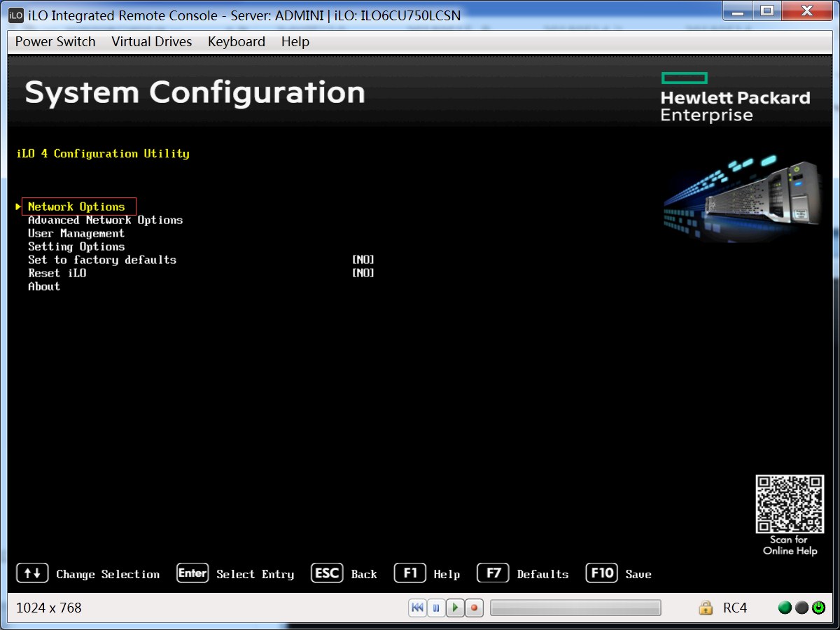Open the Virtual Drives menu
Screen dimensions: 840x630
151,42
